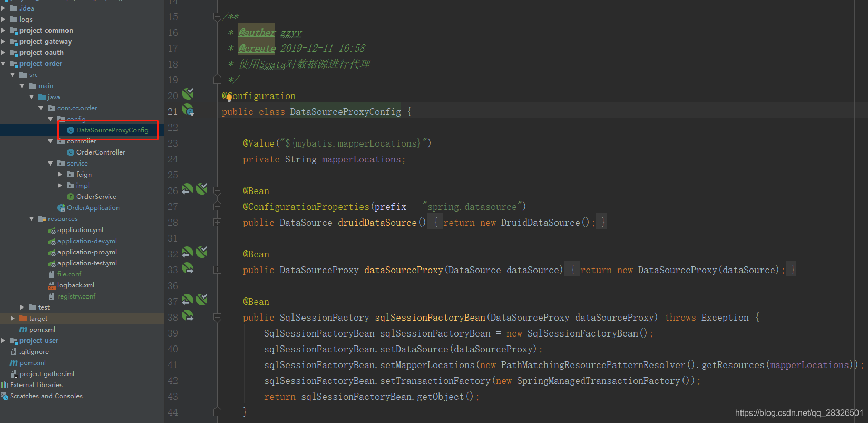Click the Spring class gutter icon on line 21
The width and height of the screenshot is (868, 423).
tap(188, 111)
